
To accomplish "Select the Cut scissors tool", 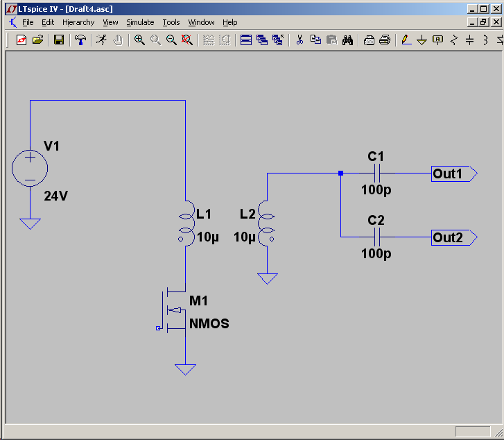I will point(299,40).
